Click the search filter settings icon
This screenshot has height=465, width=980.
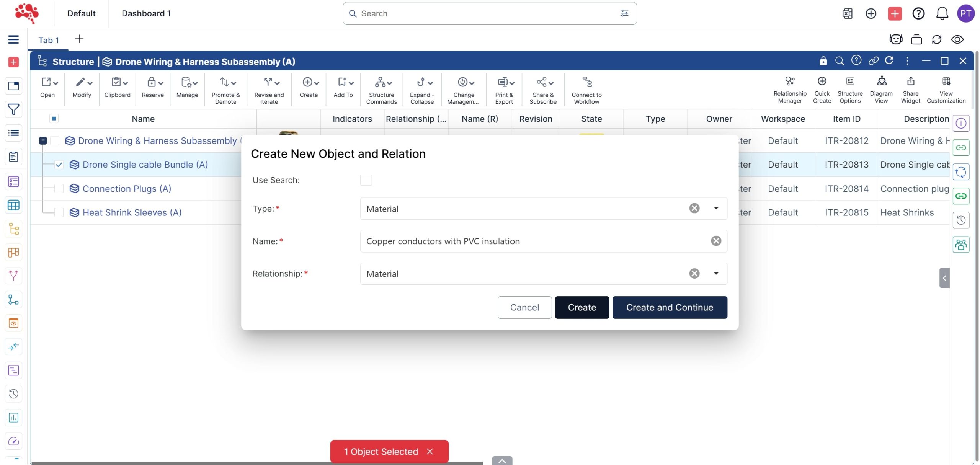point(624,13)
